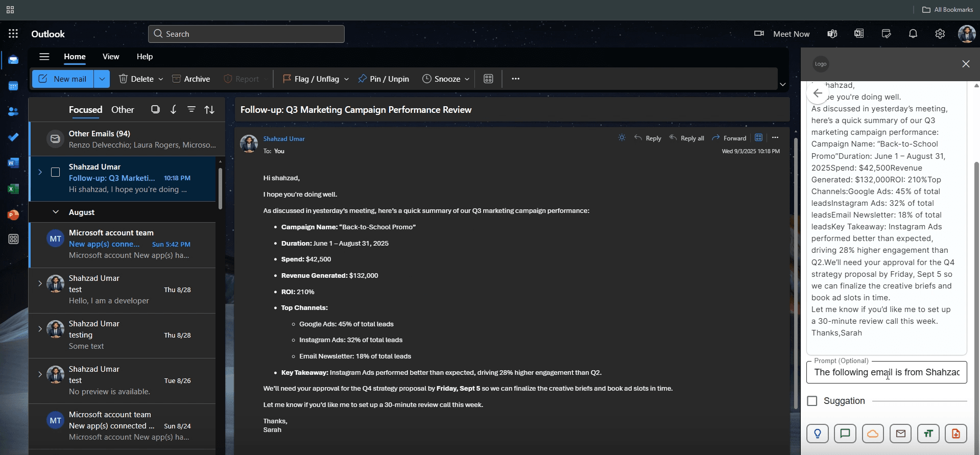Click the reading pane scrollbar
This screenshot has width=980, height=455.
[x=795, y=274]
